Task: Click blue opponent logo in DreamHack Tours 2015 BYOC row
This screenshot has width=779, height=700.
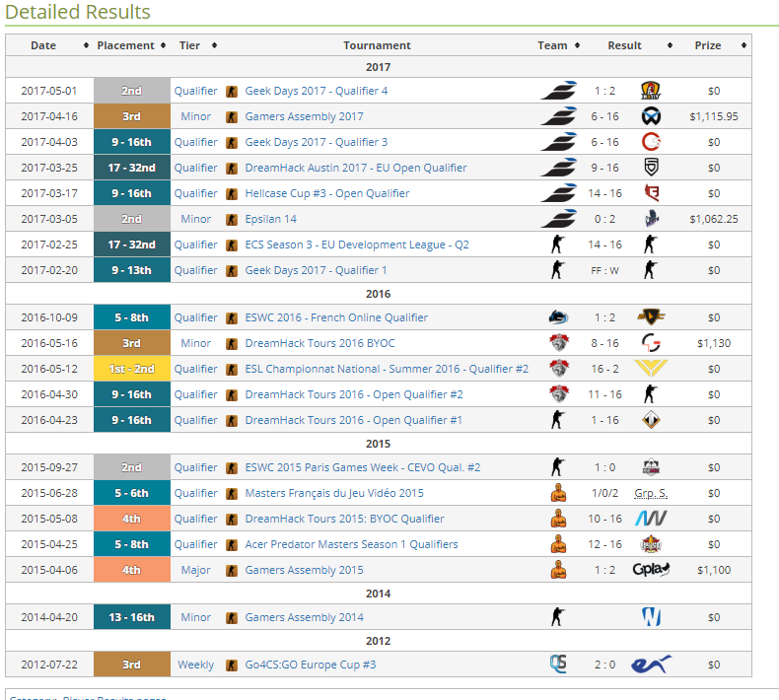Action: click(651, 519)
